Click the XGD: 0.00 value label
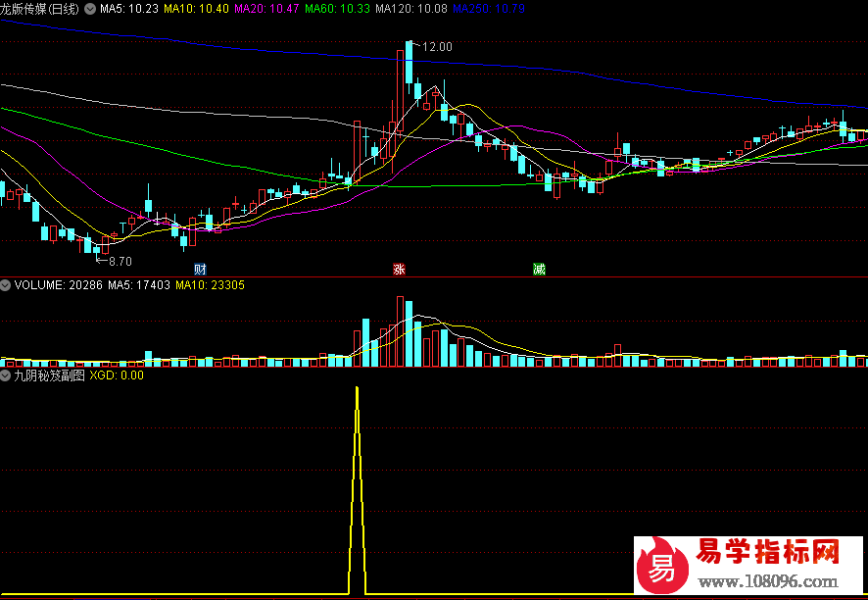 [x=117, y=375]
